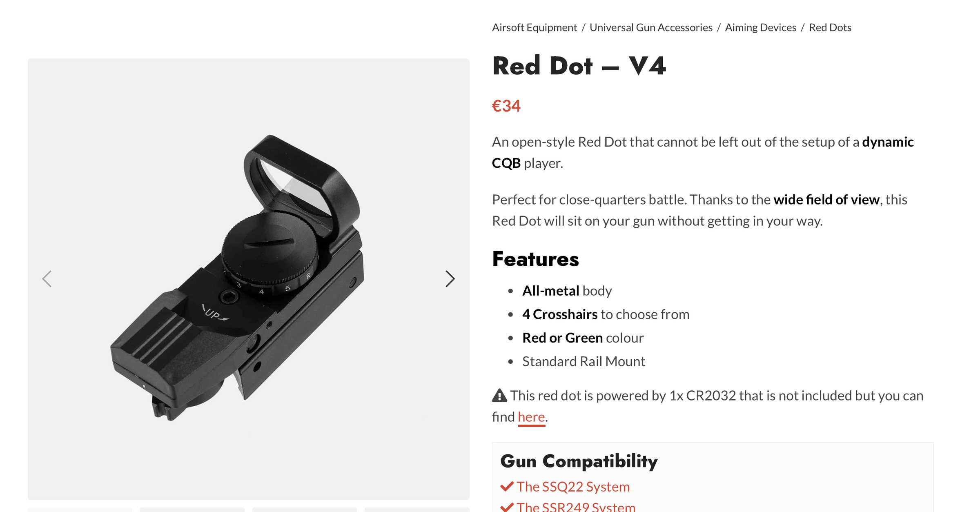Screen dimensions: 980x512
Task: Open The SSQ22 System link
Action: (573, 487)
